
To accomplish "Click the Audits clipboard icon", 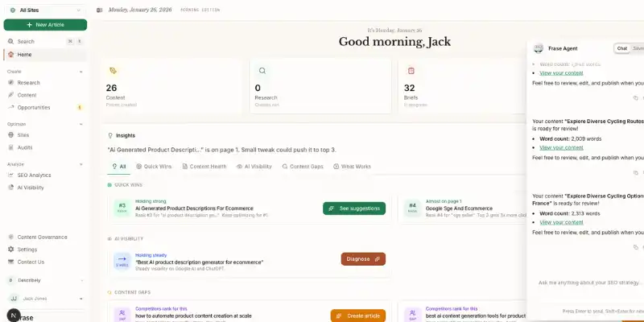I will (10, 147).
